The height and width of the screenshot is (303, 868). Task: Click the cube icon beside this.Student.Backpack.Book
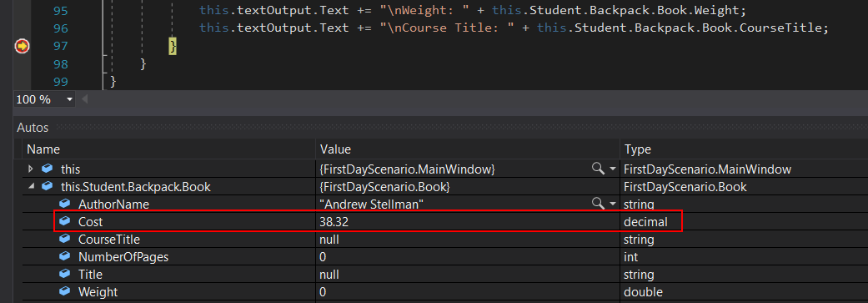pyautogui.click(x=48, y=186)
